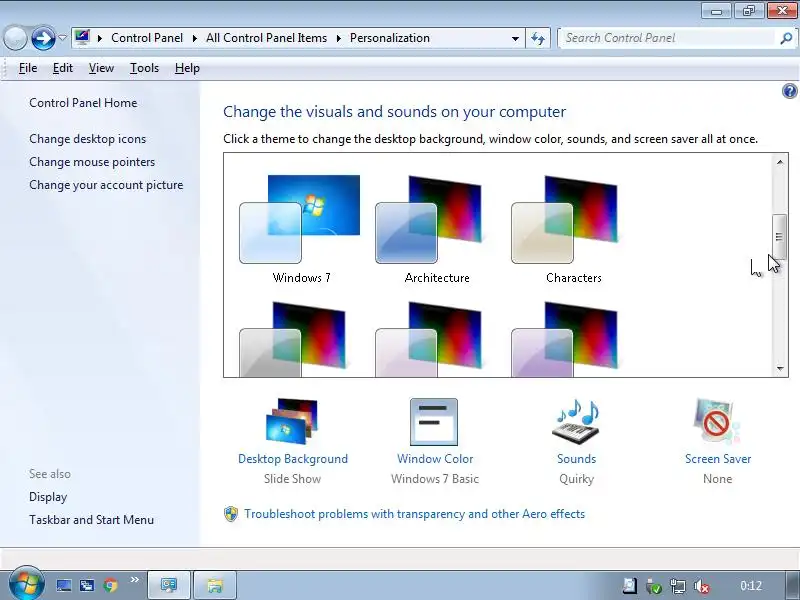Click the Sounds music notes icon
This screenshot has height=600, width=800.
576,422
